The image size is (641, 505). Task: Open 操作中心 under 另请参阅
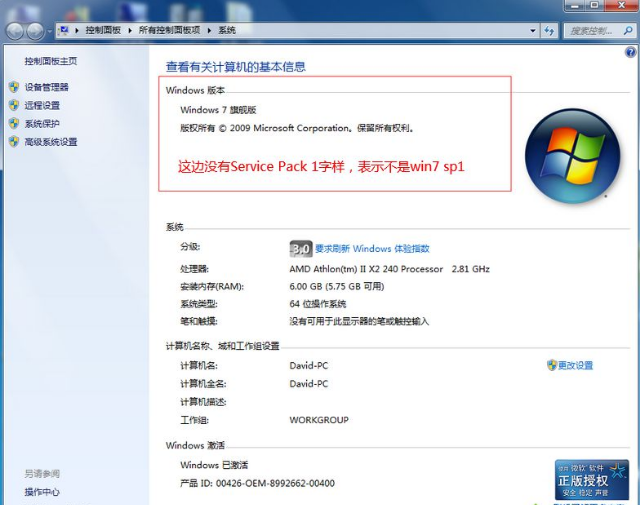tap(42, 492)
